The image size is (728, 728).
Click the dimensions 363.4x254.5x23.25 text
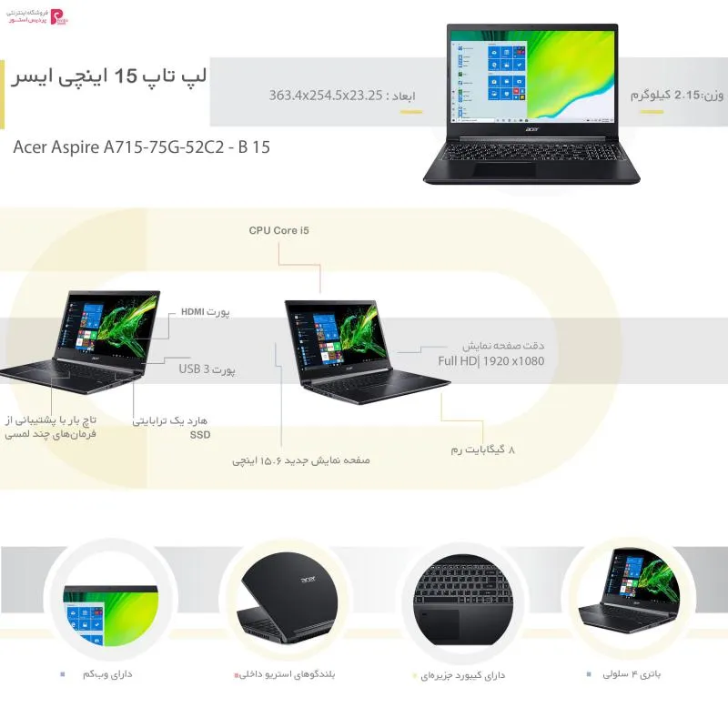point(342,96)
